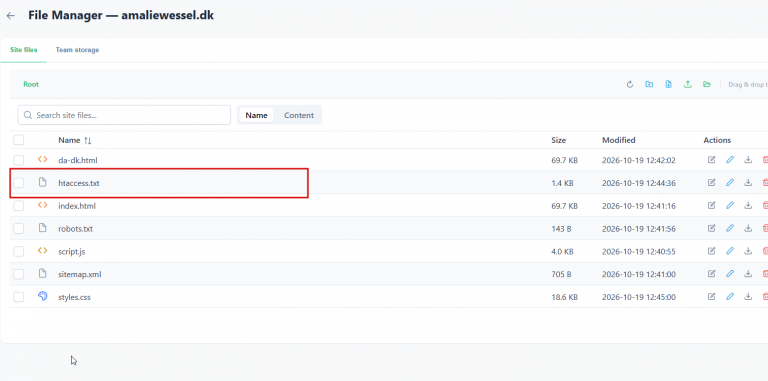The image size is (768, 381).
Task: Open the da-dk.html file name
Action: point(79,160)
